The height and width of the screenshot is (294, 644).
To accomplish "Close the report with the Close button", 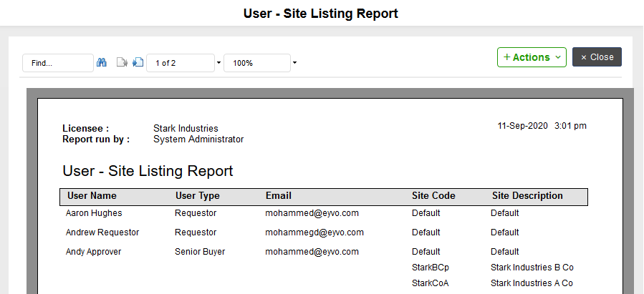I will tap(597, 57).
